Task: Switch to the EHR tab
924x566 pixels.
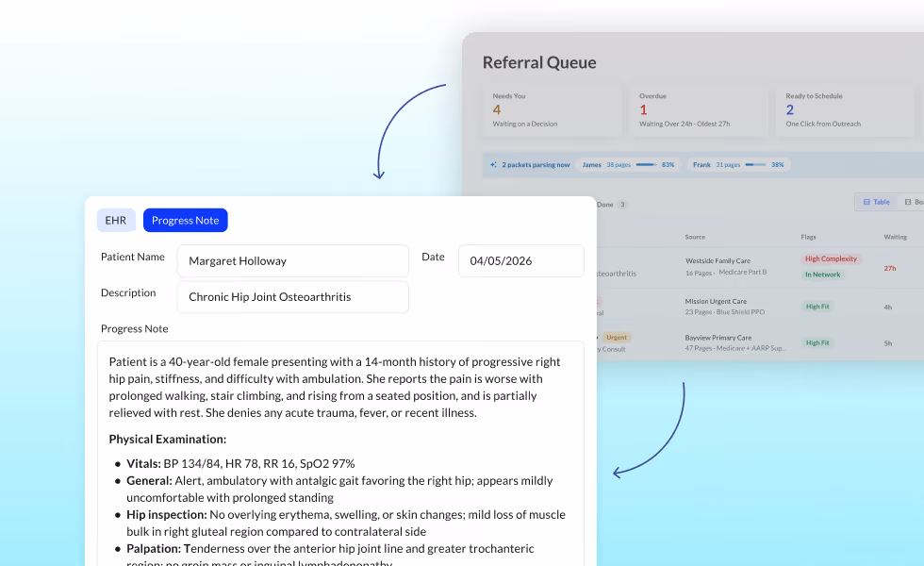Action: pos(116,220)
